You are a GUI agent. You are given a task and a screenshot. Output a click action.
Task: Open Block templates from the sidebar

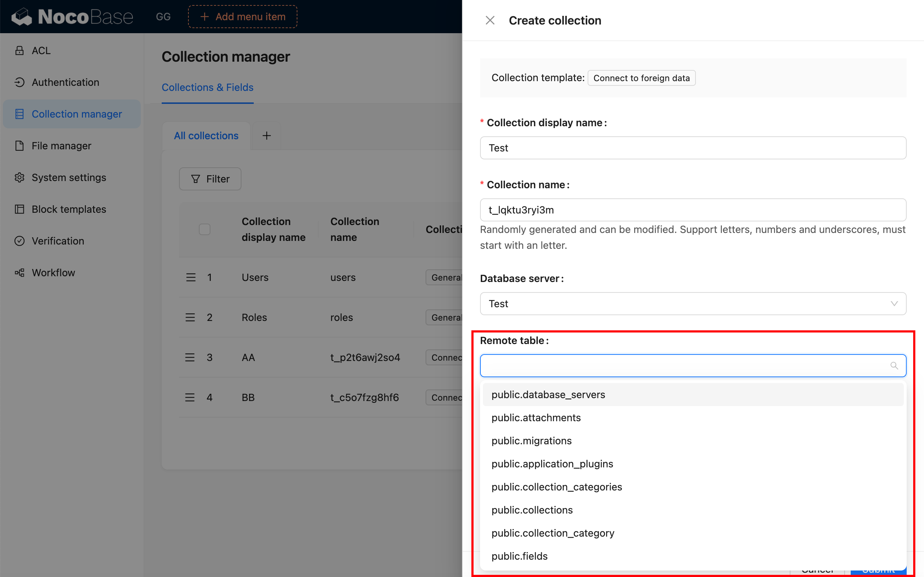pos(69,209)
